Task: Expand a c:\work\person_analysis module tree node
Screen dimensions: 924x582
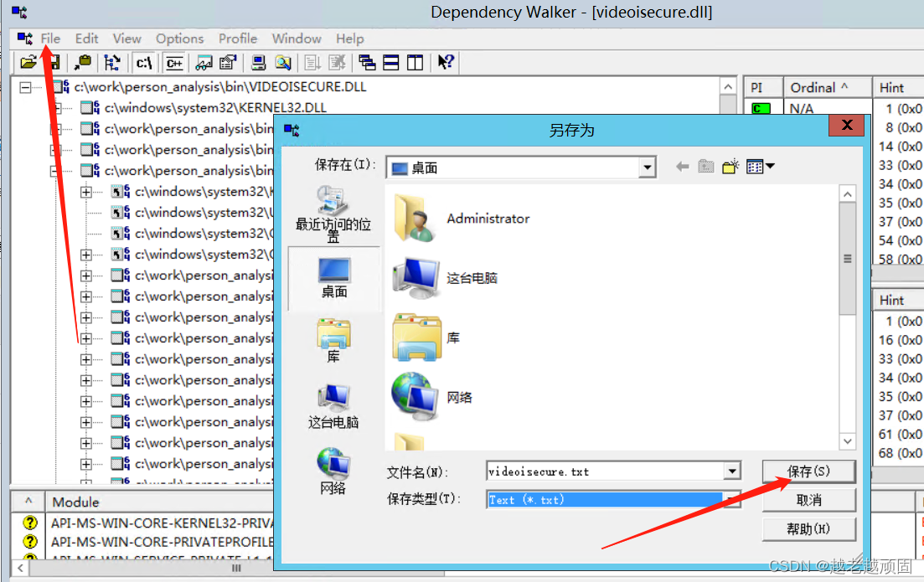Action: tap(86, 275)
